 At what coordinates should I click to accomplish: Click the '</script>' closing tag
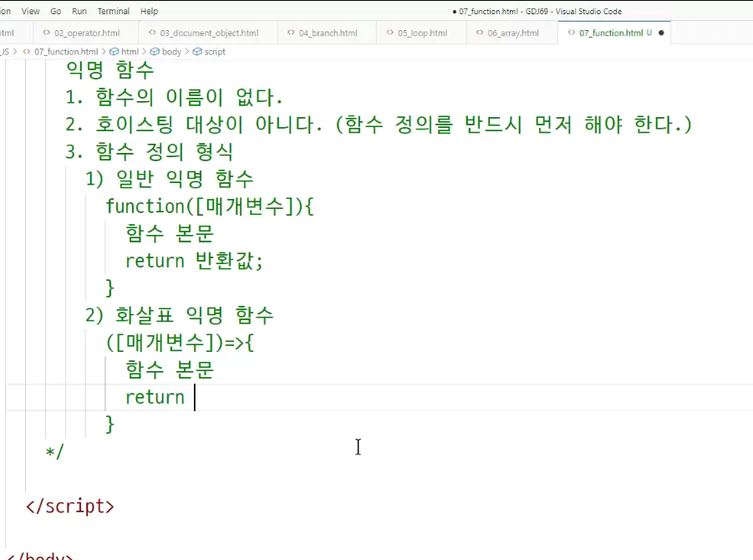click(x=70, y=507)
